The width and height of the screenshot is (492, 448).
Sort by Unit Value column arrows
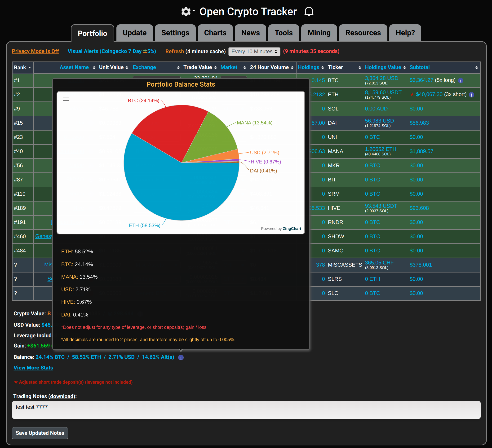point(127,68)
